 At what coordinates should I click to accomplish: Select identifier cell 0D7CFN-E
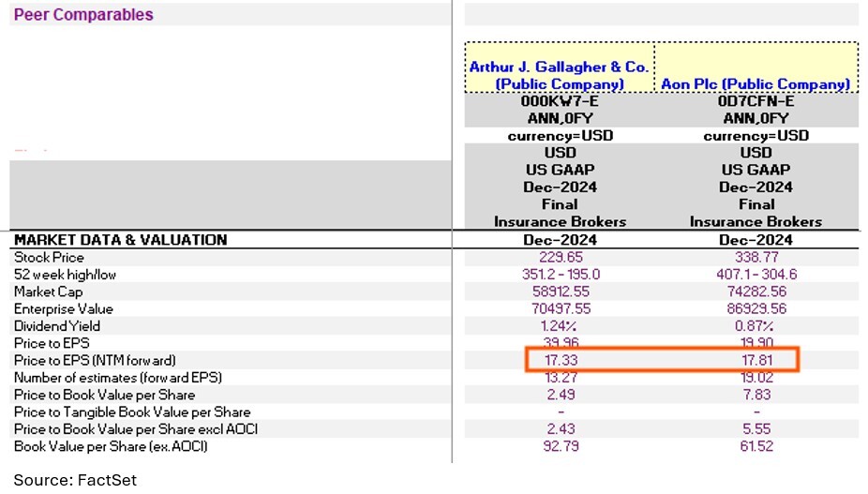click(x=756, y=101)
